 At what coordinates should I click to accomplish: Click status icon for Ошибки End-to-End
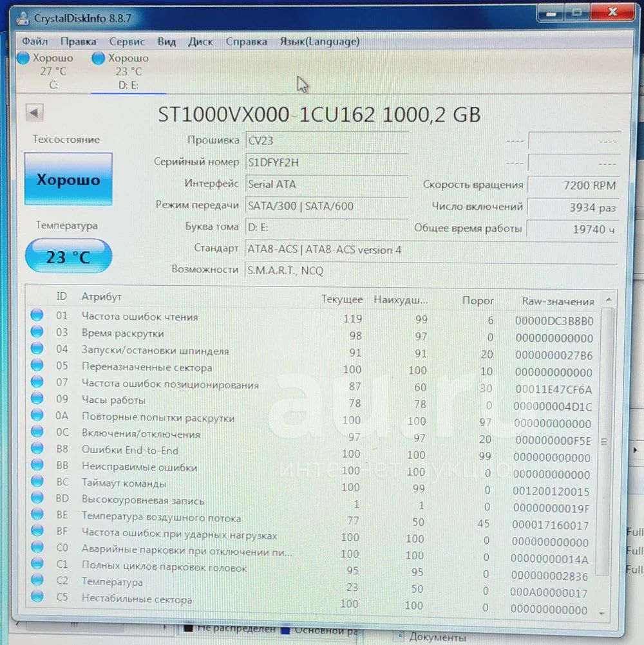click(37, 448)
